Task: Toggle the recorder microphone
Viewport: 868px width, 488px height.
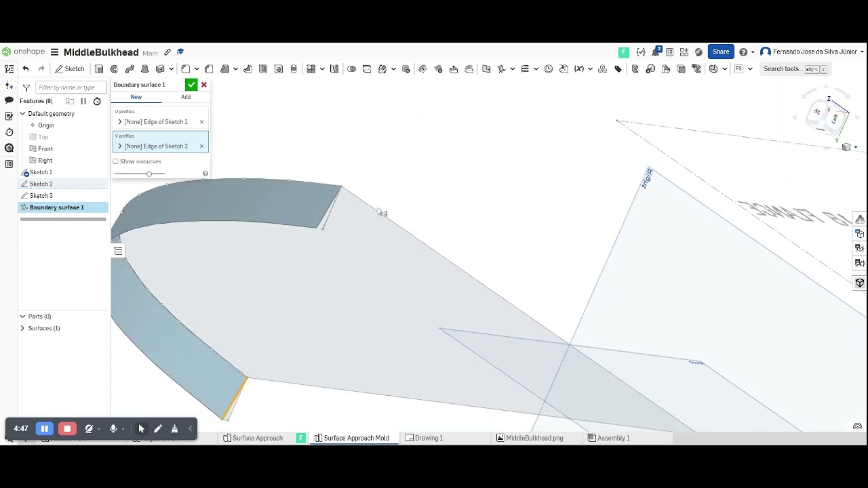Action: [x=113, y=428]
